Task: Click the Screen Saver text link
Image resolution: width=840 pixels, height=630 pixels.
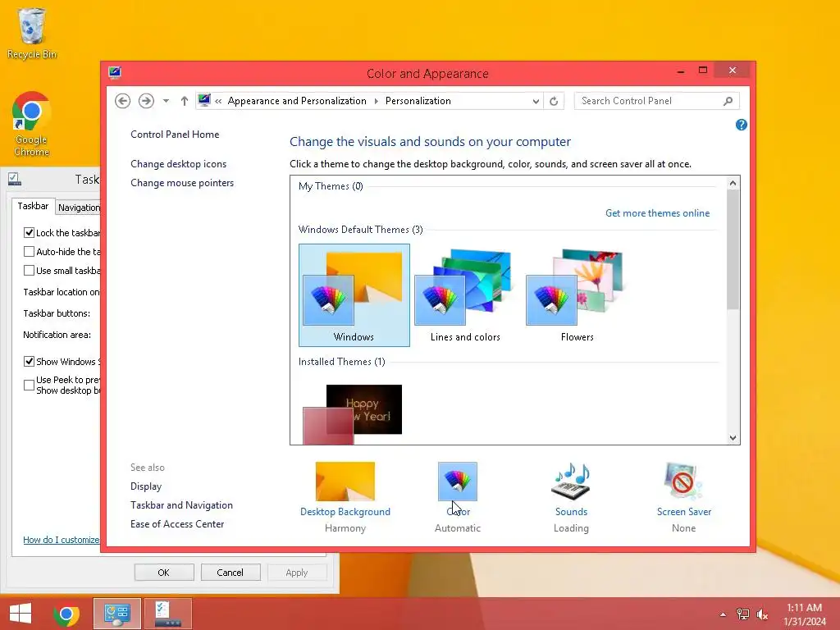Action: tap(684, 512)
